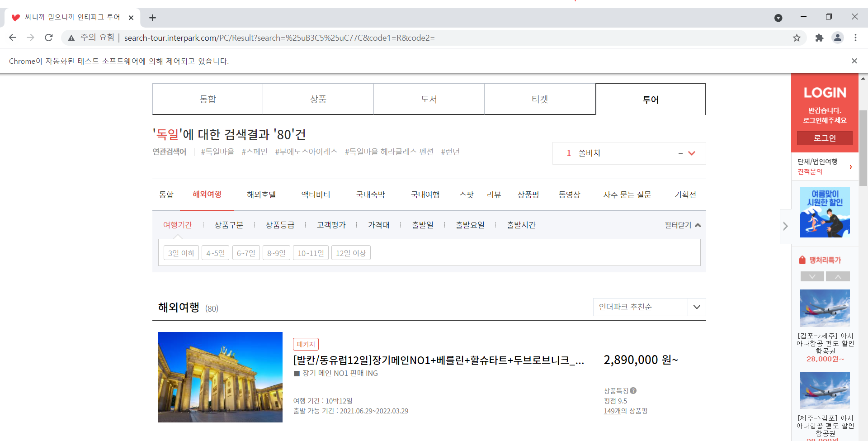
Task: Switch to the 통합 search tab
Action: (x=208, y=99)
